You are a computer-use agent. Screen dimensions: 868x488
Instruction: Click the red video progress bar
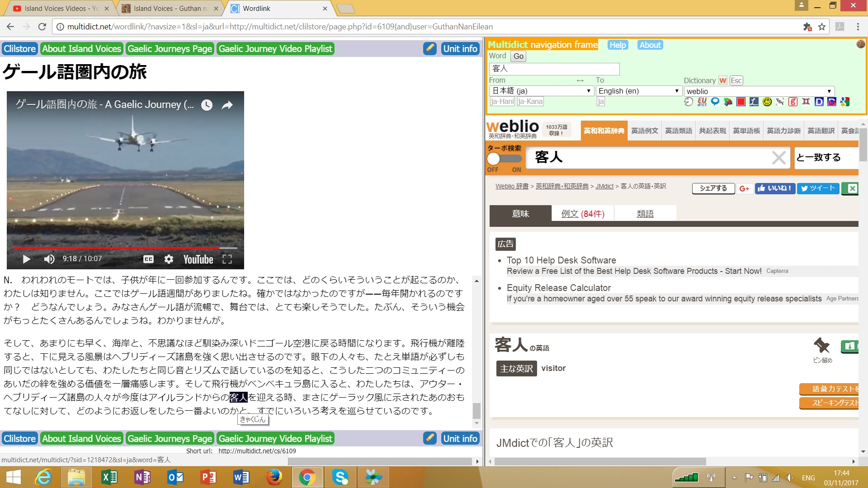(x=117, y=248)
